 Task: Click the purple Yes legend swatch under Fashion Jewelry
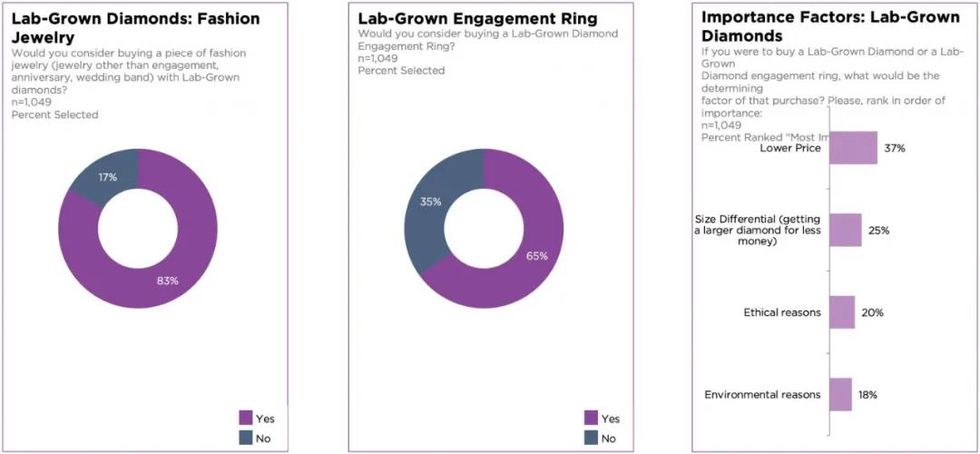[x=246, y=418]
